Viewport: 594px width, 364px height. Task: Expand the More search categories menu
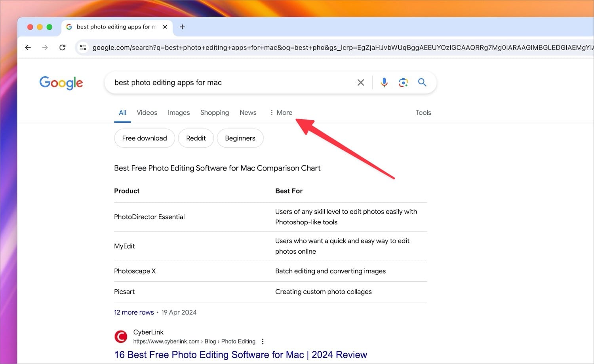coord(281,113)
